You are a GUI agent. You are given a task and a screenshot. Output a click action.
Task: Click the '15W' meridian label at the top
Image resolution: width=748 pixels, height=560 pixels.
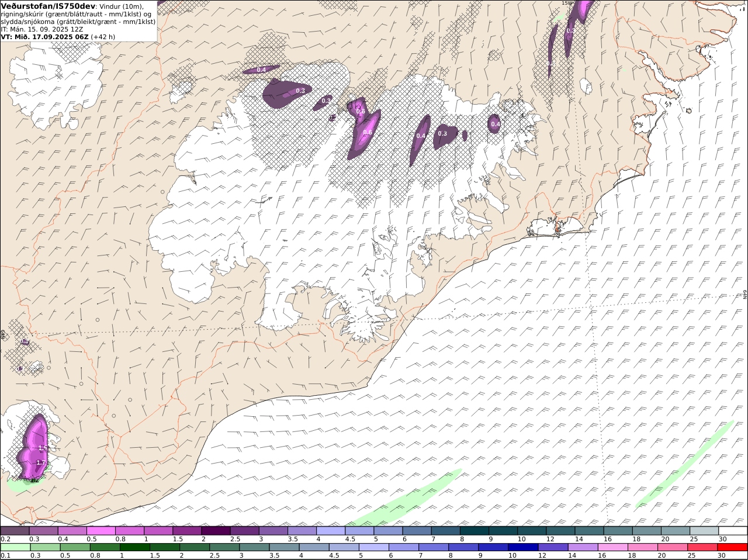(566, 3)
